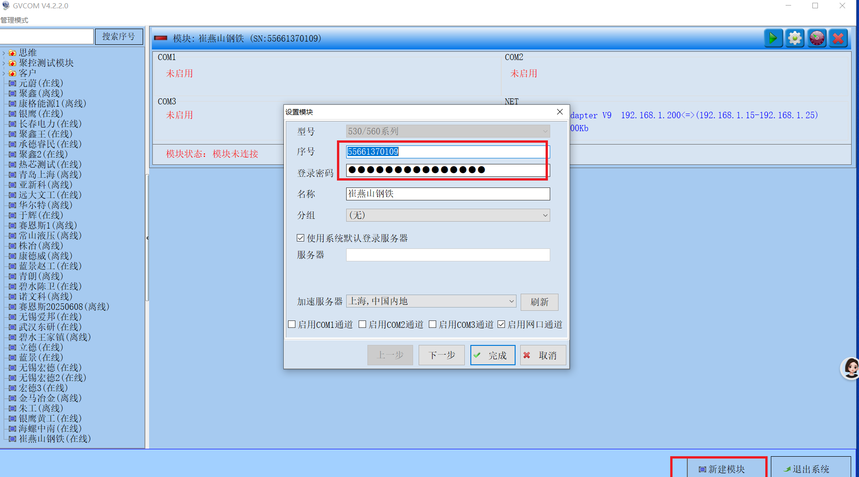Enable the 启用COM3通道 checkbox
Image resolution: width=859 pixels, height=477 pixels.
click(x=432, y=324)
